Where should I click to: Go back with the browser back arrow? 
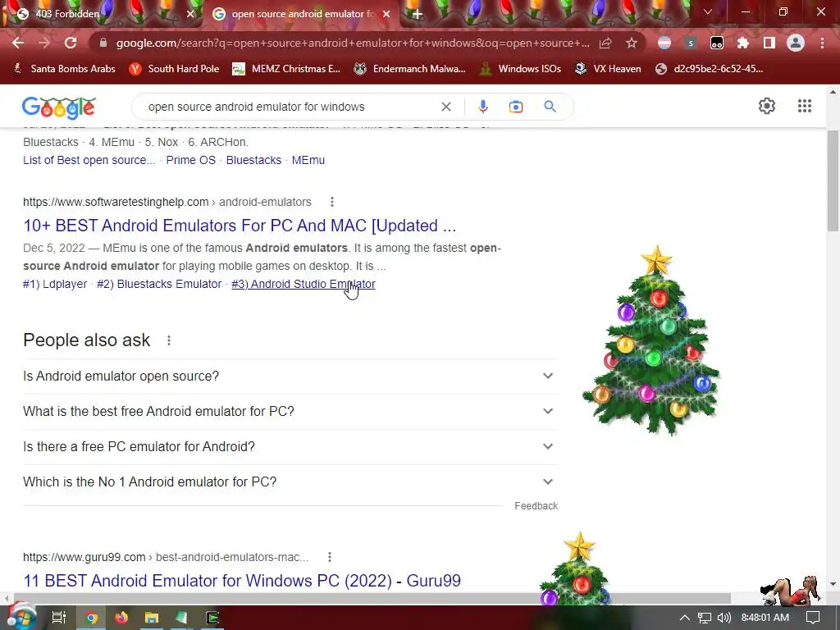click(x=18, y=43)
